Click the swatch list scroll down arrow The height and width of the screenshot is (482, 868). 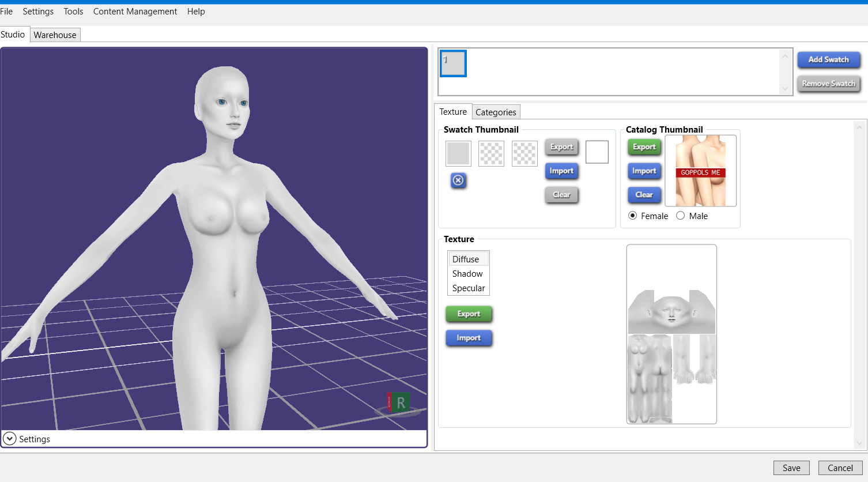785,89
